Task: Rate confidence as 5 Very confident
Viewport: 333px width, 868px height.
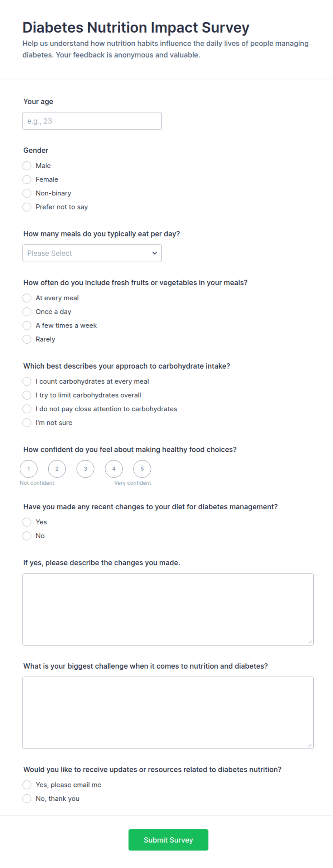Action: point(142,469)
